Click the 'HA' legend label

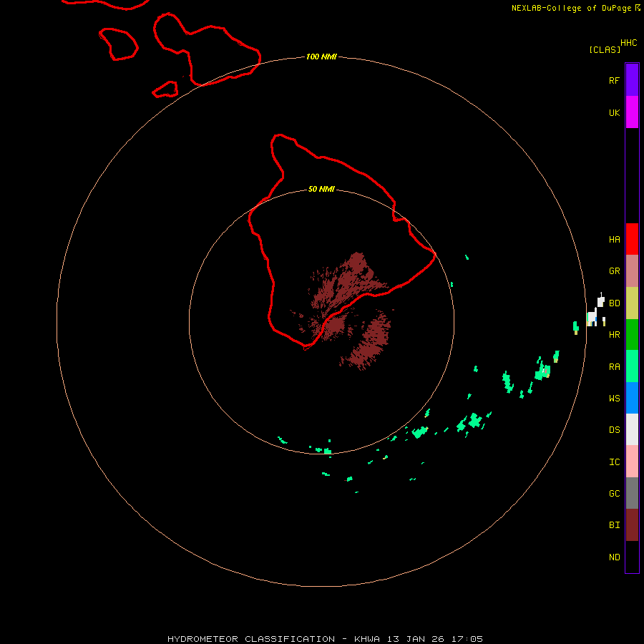click(x=614, y=240)
